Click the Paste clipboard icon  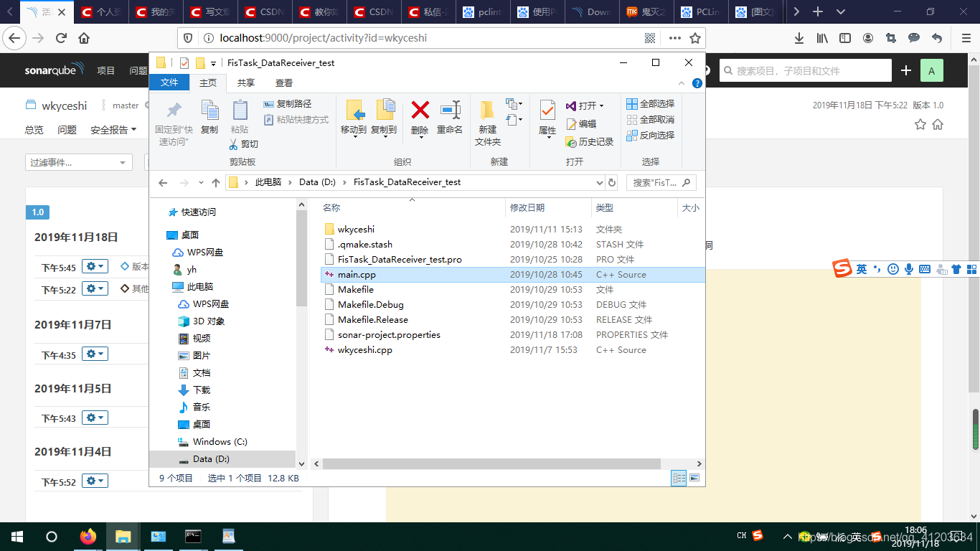pos(240,110)
